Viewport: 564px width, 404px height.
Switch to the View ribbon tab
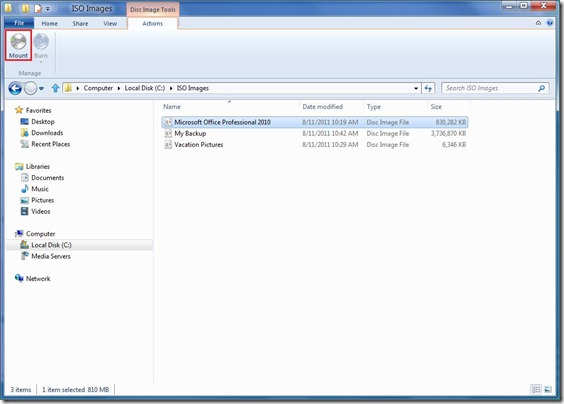point(110,23)
